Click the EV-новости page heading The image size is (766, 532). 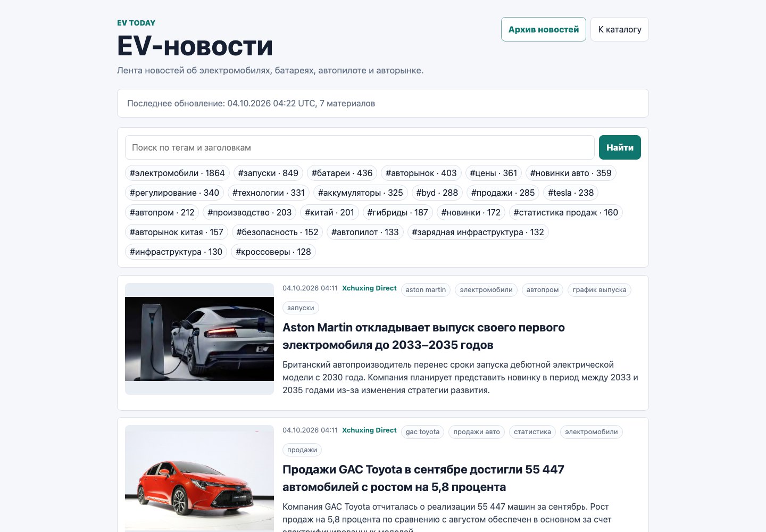tap(195, 46)
